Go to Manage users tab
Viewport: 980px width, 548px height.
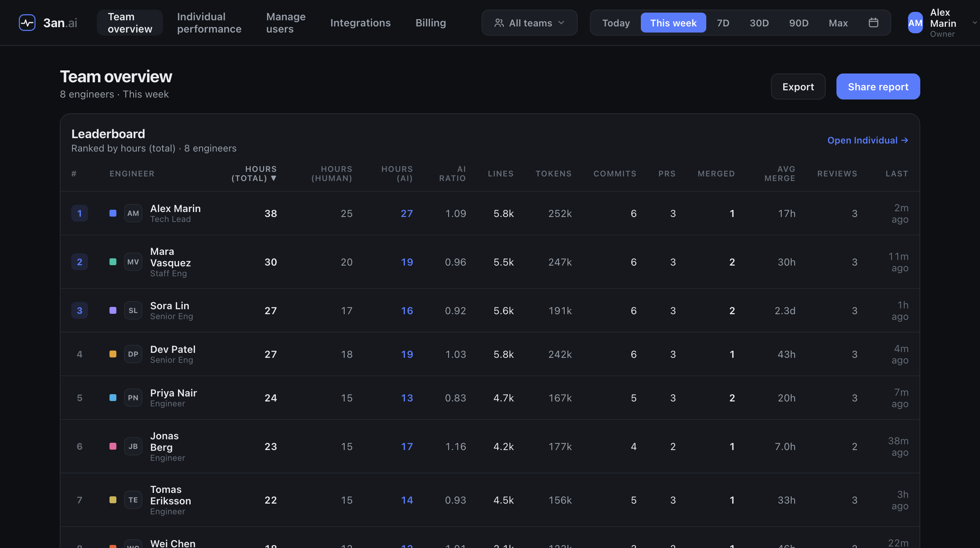tap(286, 23)
